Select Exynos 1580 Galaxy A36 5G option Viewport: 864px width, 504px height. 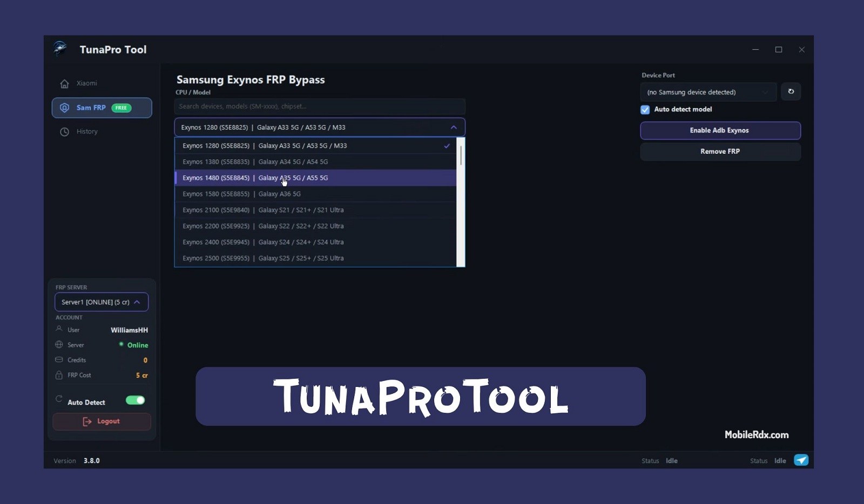click(316, 194)
